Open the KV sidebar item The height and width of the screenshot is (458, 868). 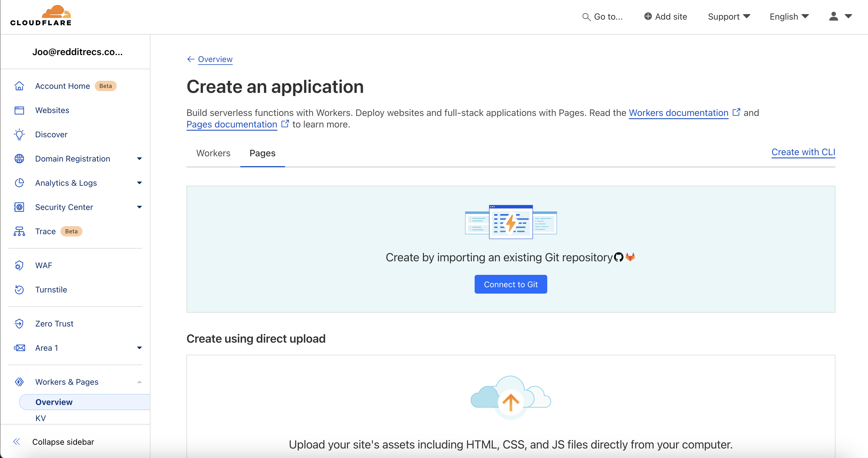click(40, 418)
